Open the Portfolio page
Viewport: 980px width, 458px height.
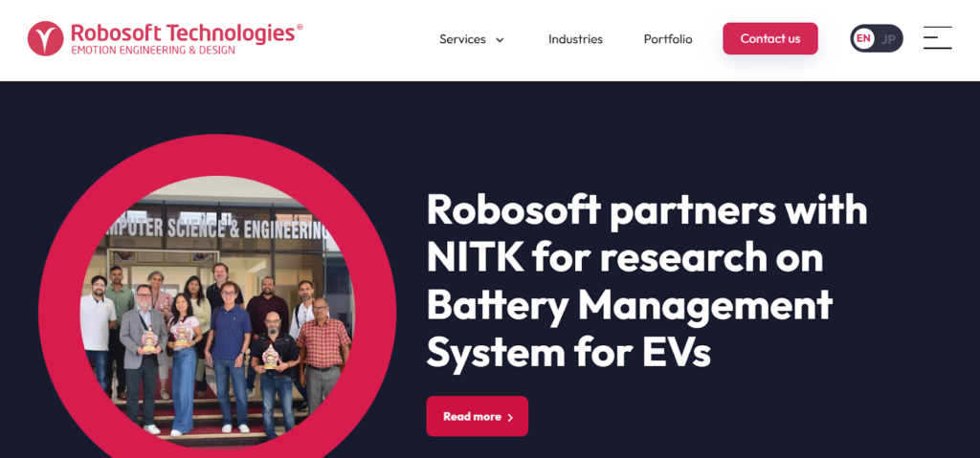(668, 39)
